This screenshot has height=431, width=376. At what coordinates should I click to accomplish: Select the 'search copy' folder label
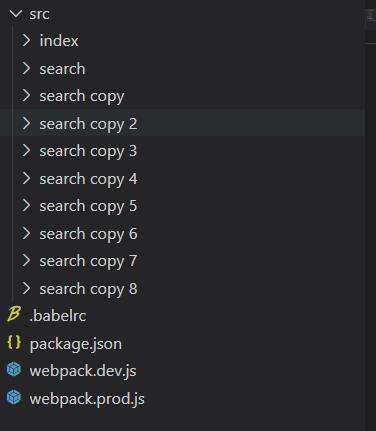[82, 97]
